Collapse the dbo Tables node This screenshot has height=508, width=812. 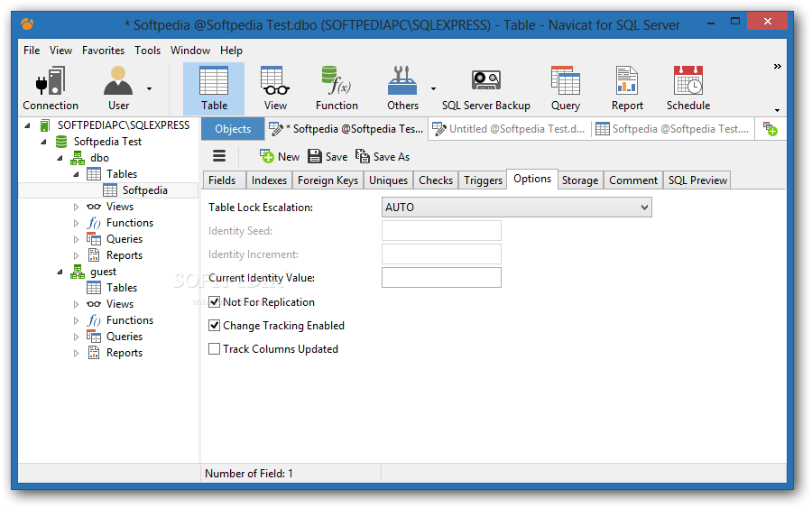pos(76,174)
